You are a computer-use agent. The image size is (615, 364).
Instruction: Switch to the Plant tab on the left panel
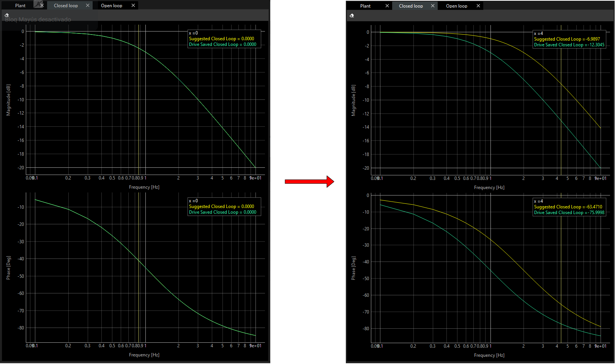pyautogui.click(x=20, y=5)
